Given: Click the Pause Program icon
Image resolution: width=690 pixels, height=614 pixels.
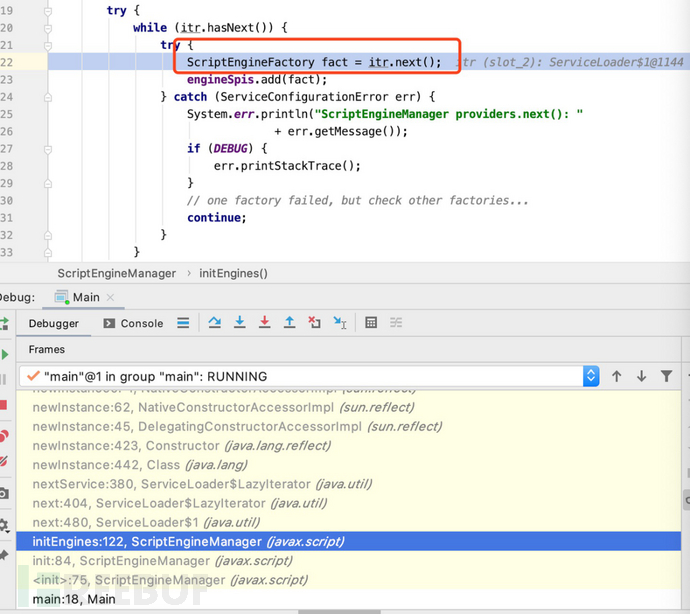Looking at the screenshot, I should click(4, 379).
